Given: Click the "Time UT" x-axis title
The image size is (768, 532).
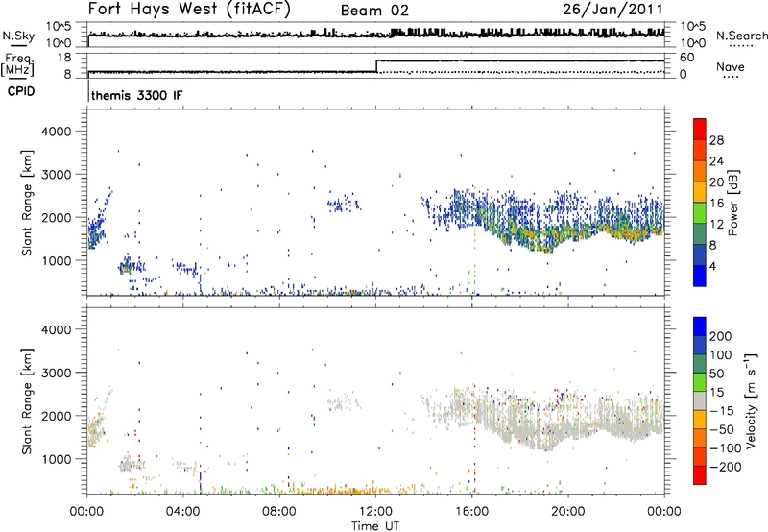Looking at the screenshot, I should (x=375, y=526).
